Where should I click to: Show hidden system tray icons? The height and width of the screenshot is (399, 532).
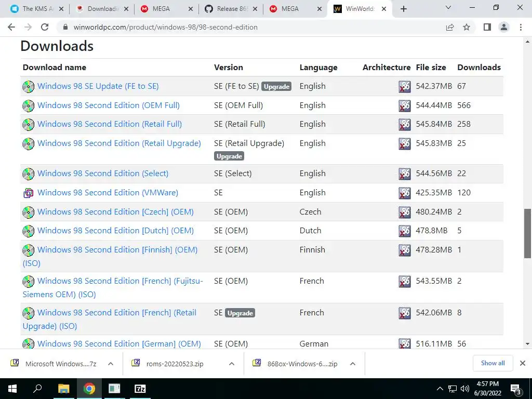(440, 389)
